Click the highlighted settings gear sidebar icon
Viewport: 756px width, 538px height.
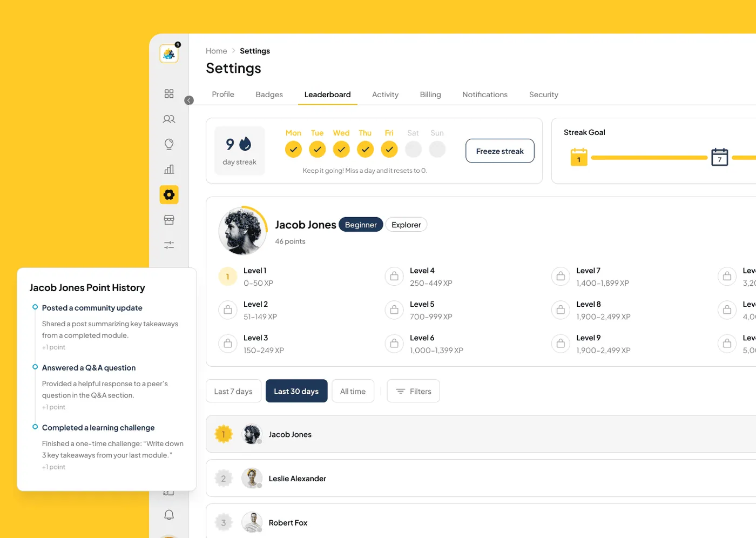[169, 194]
